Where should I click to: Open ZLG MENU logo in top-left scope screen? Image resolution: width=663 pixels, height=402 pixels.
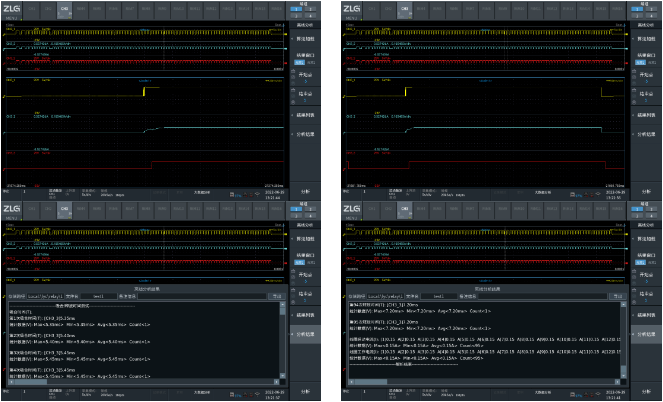click(x=11, y=11)
